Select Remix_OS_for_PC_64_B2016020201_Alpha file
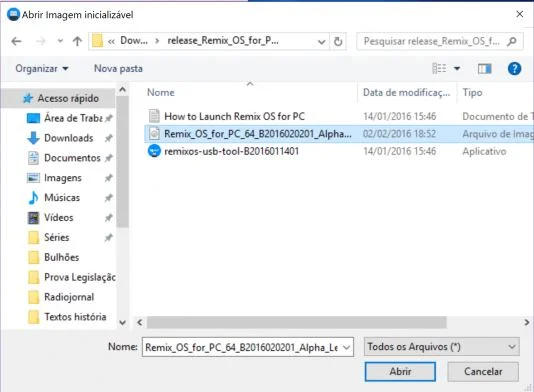Viewport: 534px width, 392px height. 257,134
